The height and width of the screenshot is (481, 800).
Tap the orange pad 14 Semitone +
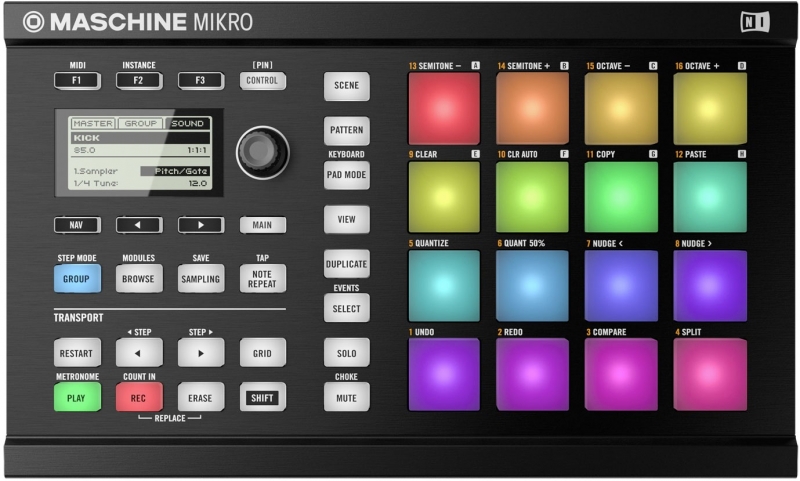[x=533, y=108]
